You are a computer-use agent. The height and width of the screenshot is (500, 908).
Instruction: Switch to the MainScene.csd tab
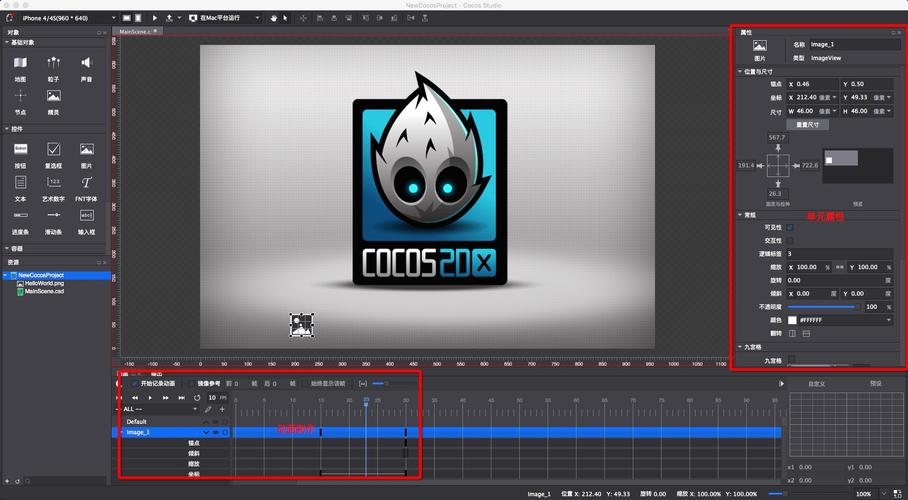click(136, 32)
